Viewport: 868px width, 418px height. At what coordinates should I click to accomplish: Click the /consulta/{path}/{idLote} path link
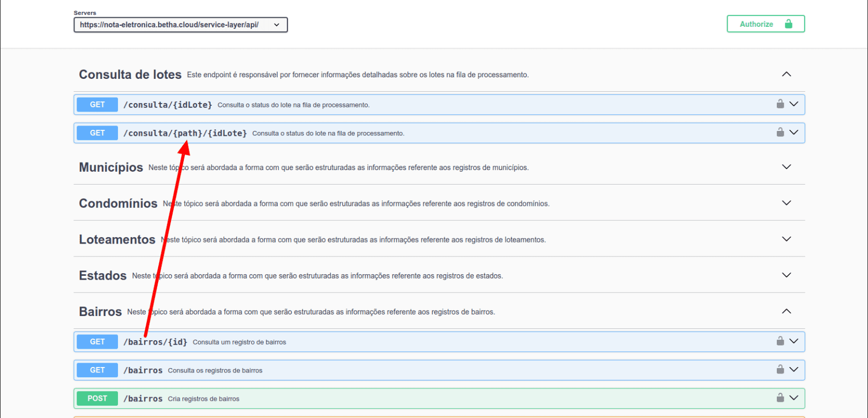185,133
